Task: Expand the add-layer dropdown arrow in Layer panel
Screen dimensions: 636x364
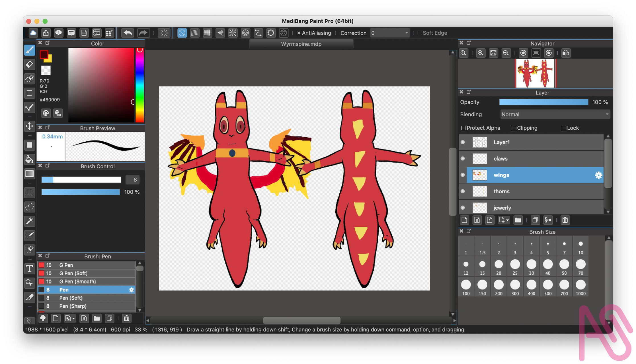Action: pyautogui.click(x=507, y=220)
